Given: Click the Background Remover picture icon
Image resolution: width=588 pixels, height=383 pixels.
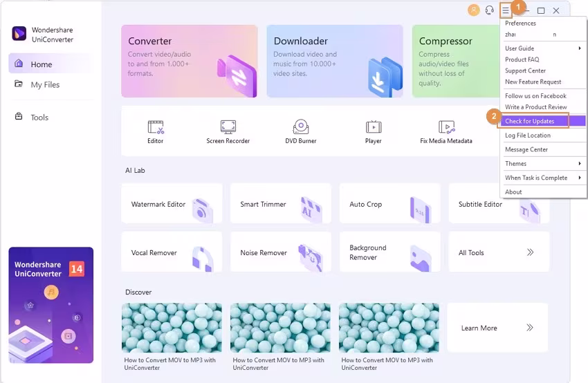Looking at the screenshot, I should click(x=421, y=258).
